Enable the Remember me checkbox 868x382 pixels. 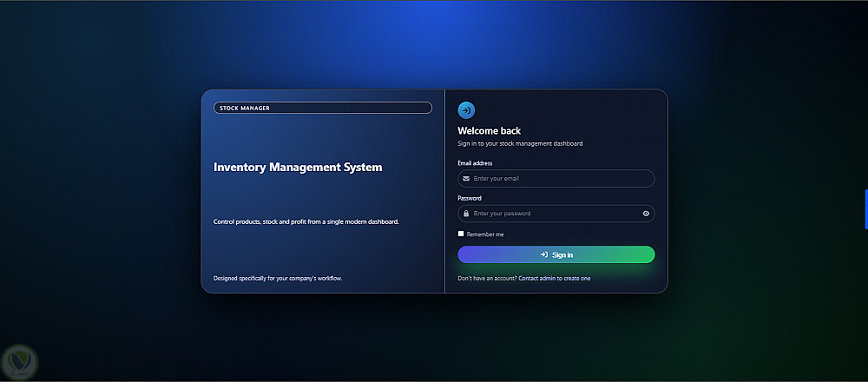(x=461, y=234)
